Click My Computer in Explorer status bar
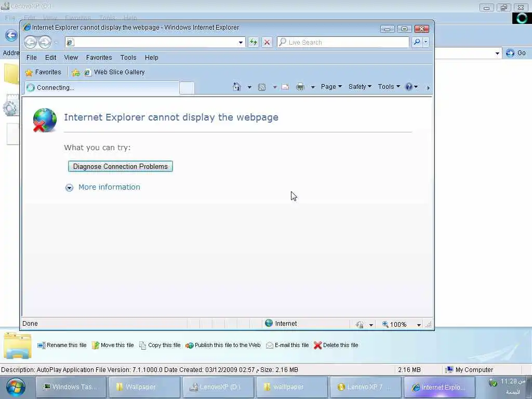Image resolution: width=532 pixels, height=399 pixels. [470, 370]
